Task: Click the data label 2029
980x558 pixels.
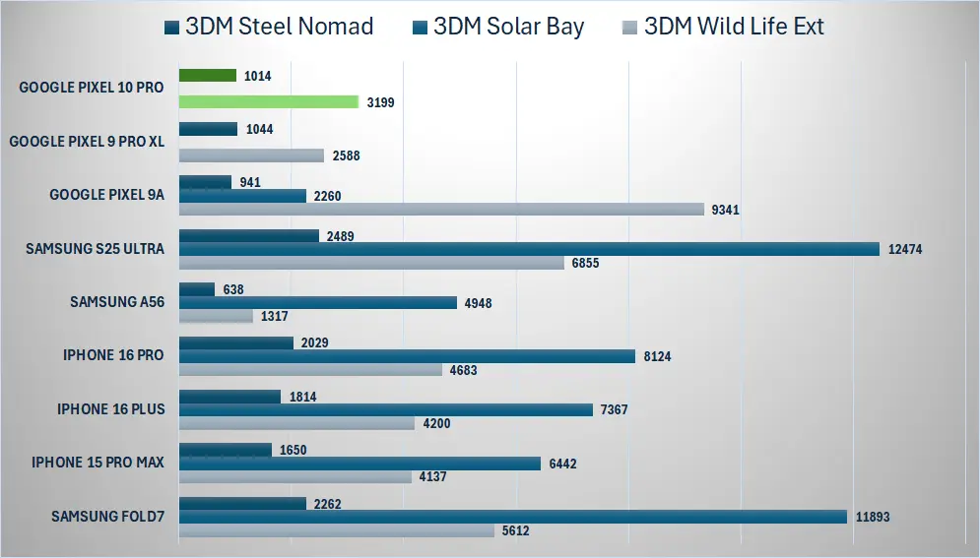Action: pyautogui.click(x=315, y=342)
